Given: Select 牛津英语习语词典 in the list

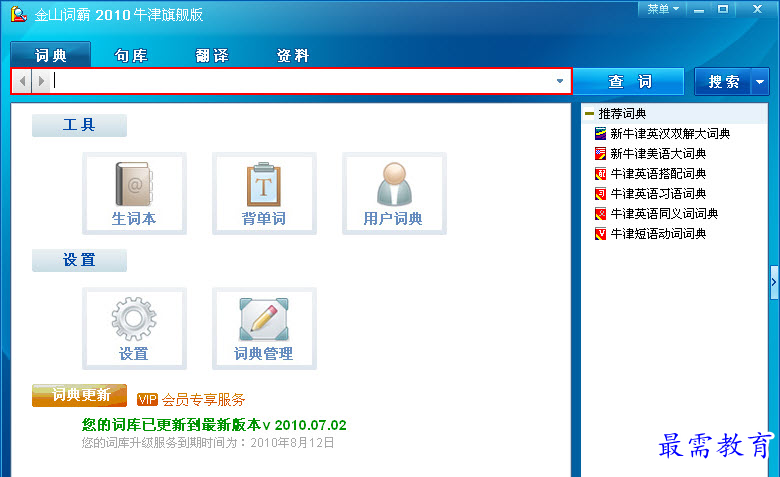Looking at the screenshot, I should 658,193.
